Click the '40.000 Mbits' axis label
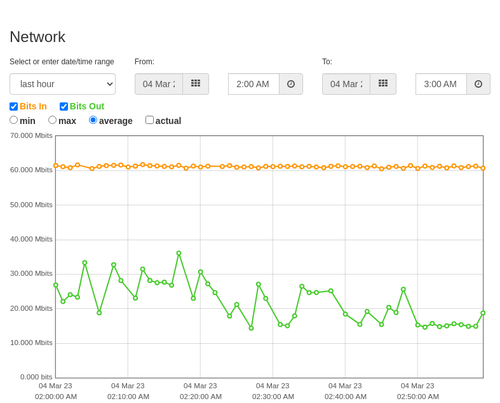The height and width of the screenshot is (403, 500). pyautogui.click(x=31, y=239)
